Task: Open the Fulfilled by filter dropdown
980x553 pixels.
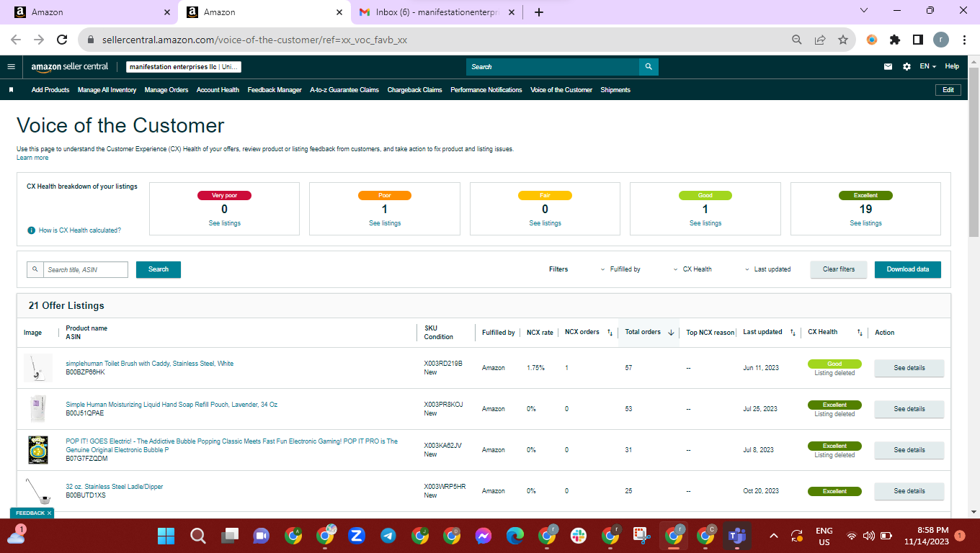Action: 620,269
